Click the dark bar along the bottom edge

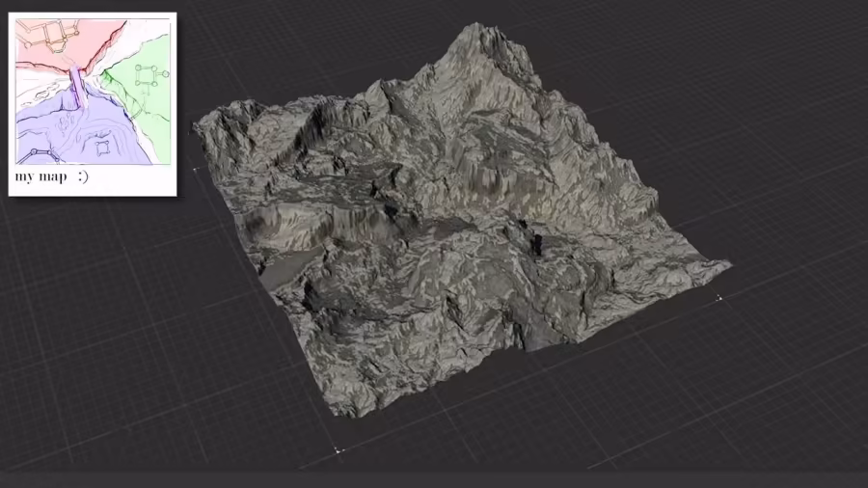click(x=434, y=479)
